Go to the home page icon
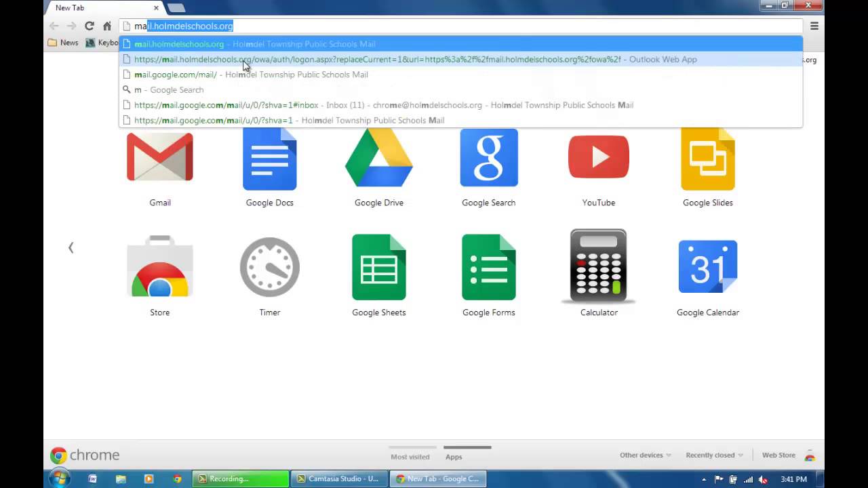Image resolution: width=868 pixels, height=488 pixels. (107, 26)
